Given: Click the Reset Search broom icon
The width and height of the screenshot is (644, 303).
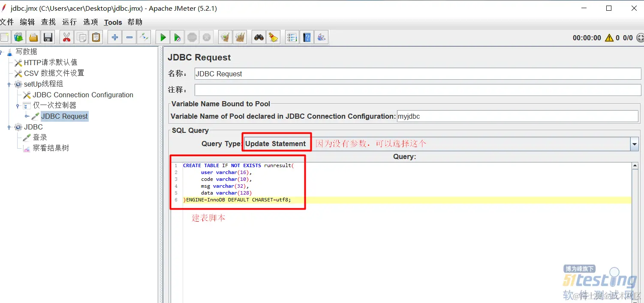Looking at the screenshot, I should coord(273,37).
